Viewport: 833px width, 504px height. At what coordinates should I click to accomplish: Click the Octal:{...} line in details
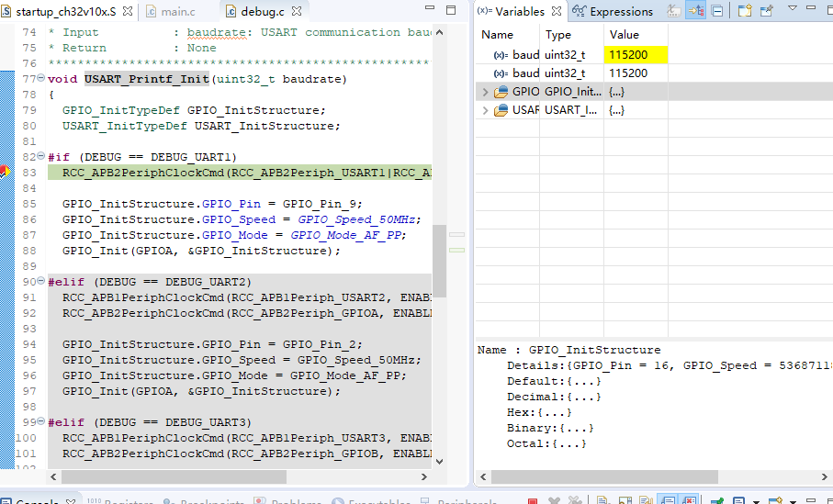tap(546, 443)
